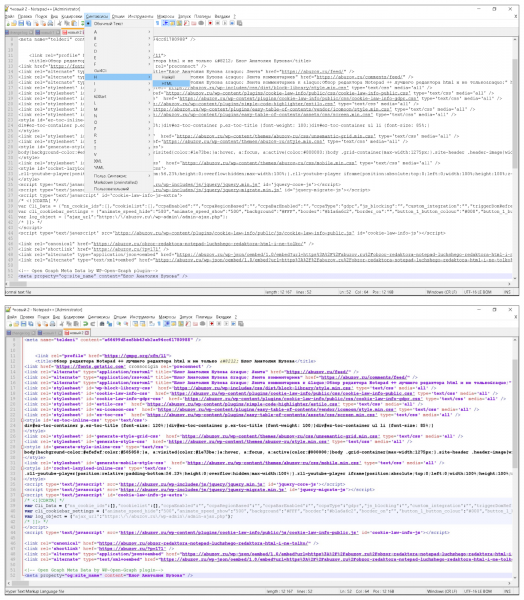Choose Haskell in the H submenu
Viewport: 524px width, 600px height.
click(x=171, y=77)
